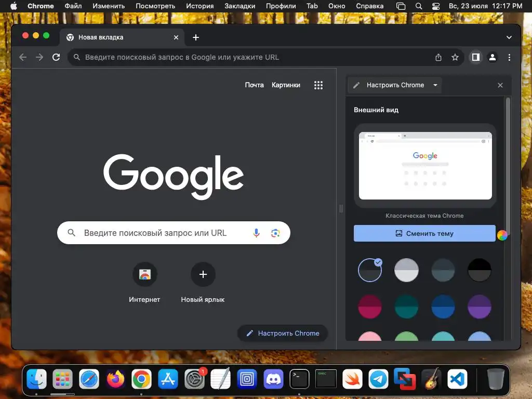Choose the slate grey color swatch
The image size is (532, 399).
pyautogui.click(x=443, y=270)
